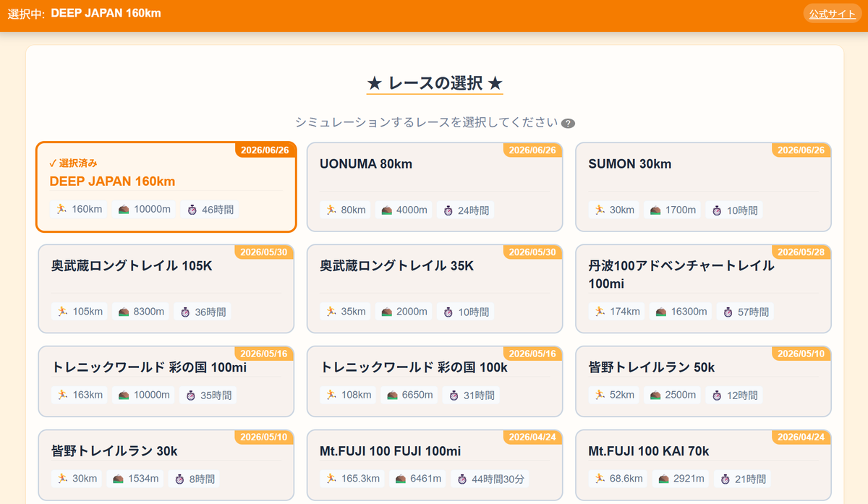Select 皆野トレイルラン 50k race

pos(703,381)
